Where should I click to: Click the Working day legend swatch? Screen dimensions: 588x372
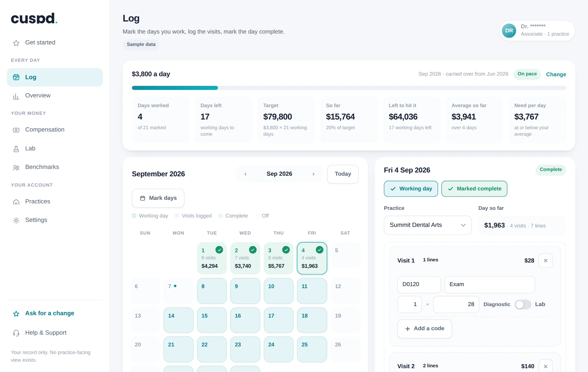pos(134,216)
